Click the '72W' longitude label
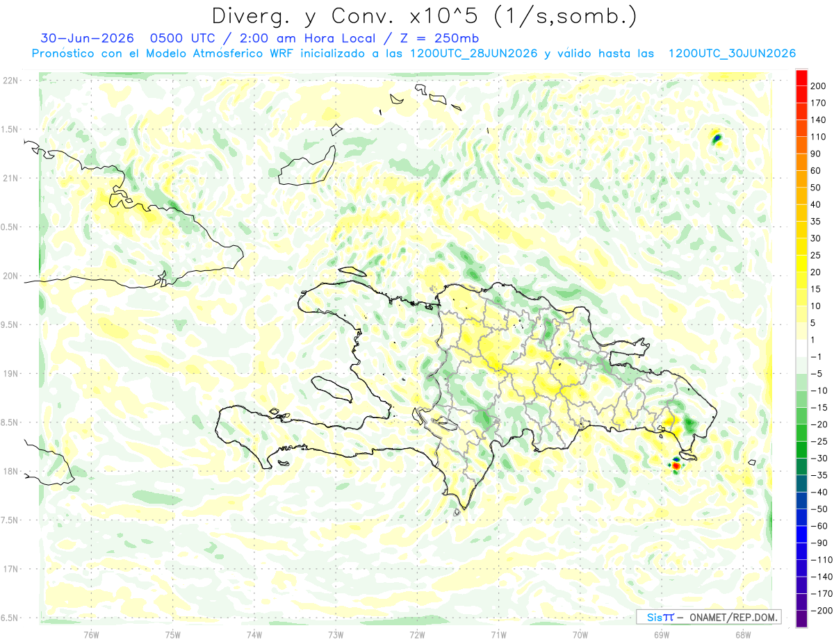Screen dimensions: 834x644 (417, 635)
